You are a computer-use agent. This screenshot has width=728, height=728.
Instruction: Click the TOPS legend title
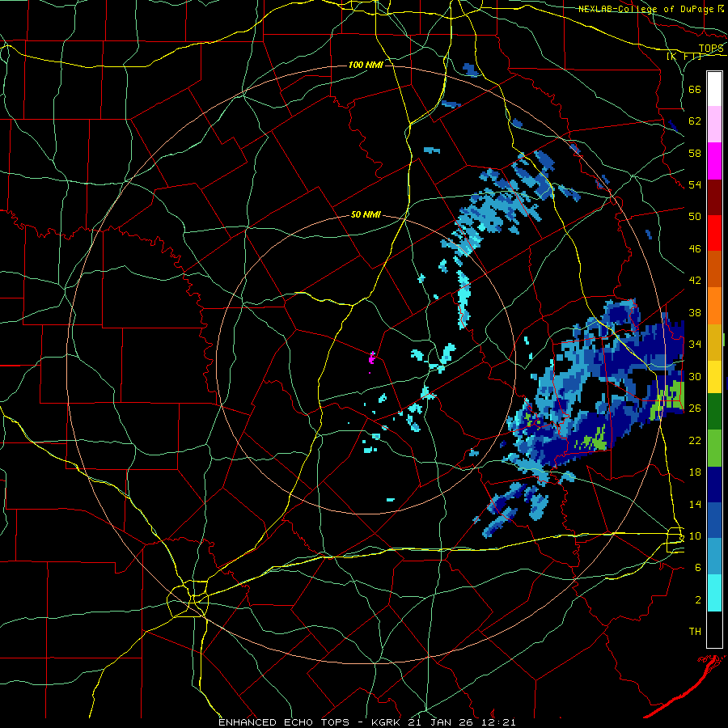pyautogui.click(x=711, y=49)
